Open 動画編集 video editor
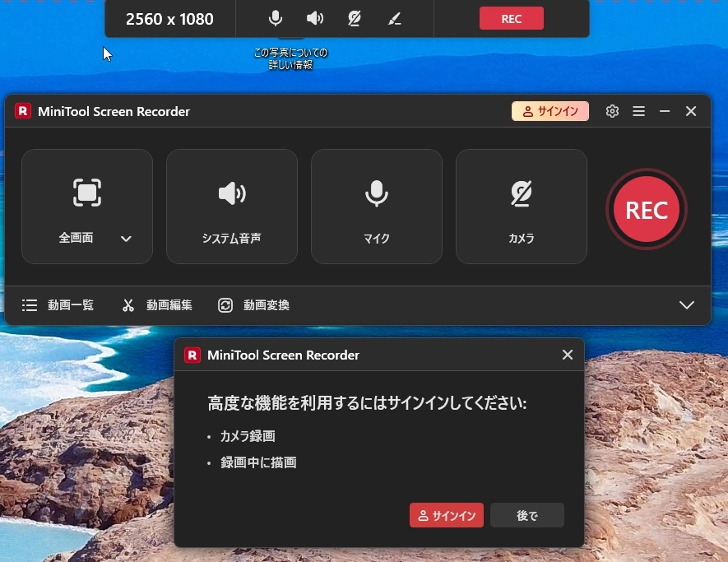This screenshot has height=562, width=728. point(157,305)
